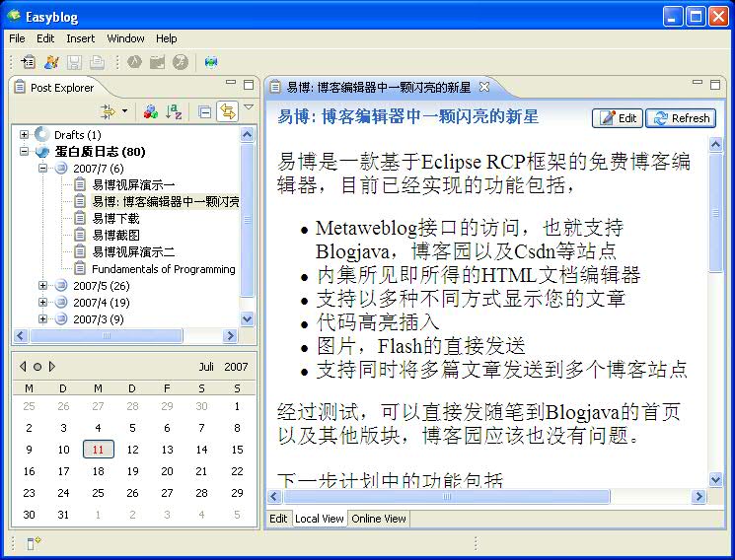Click editor vertical scrollbar thumb

pyautogui.click(x=716, y=213)
